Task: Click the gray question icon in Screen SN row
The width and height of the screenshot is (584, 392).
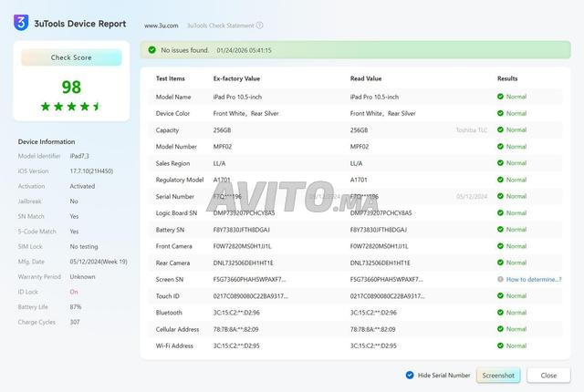Action: point(500,279)
